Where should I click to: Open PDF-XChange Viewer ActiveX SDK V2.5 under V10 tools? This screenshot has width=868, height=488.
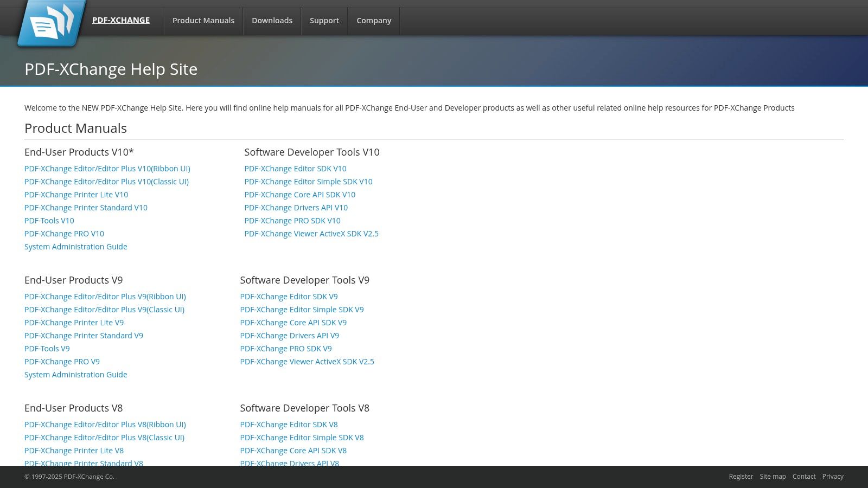point(311,234)
